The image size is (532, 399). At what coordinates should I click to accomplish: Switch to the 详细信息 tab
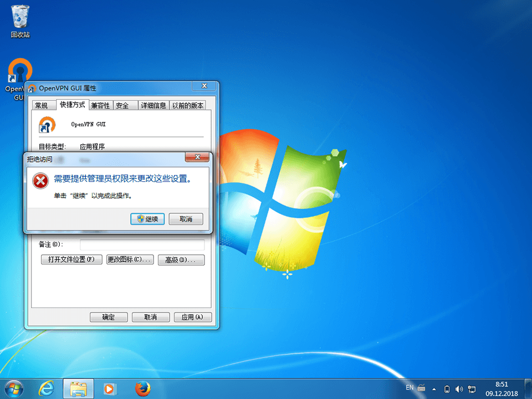click(x=154, y=105)
